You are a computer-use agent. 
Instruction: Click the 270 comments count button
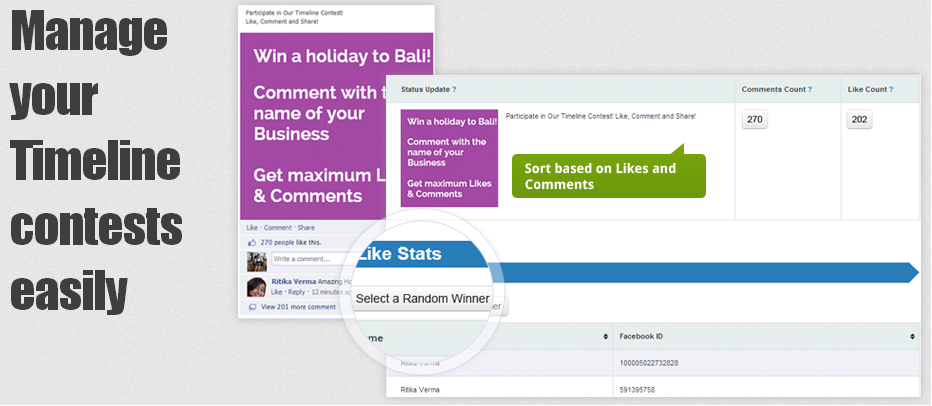pyautogui.click(x=754, y=119)
